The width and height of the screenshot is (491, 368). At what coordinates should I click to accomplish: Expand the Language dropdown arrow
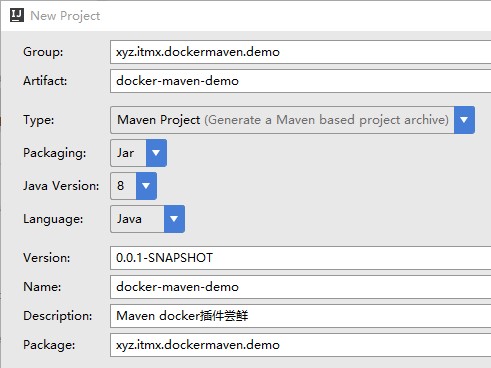point(174,219)
